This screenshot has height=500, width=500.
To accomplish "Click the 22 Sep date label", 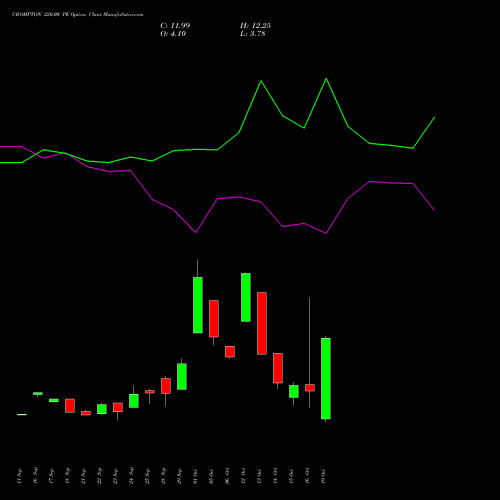I will click(x=99, y=476).
